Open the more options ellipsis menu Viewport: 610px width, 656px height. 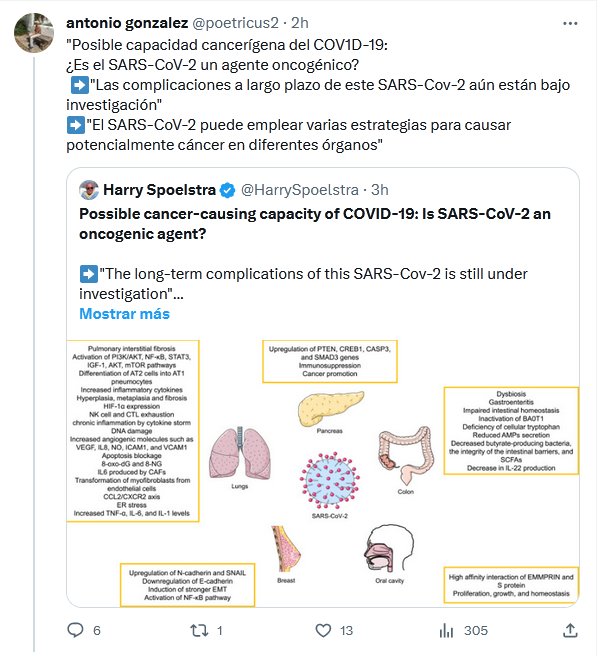click(x=570, y=22)
